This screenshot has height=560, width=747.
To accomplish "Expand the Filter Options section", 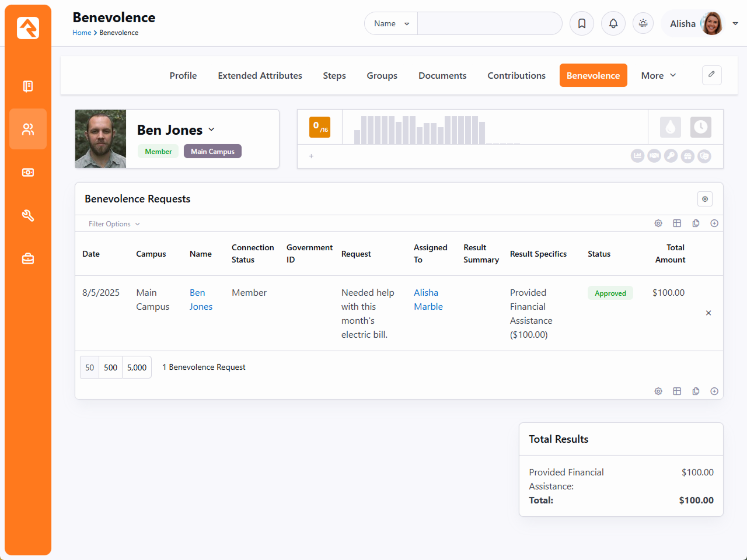I will [114, 224].
